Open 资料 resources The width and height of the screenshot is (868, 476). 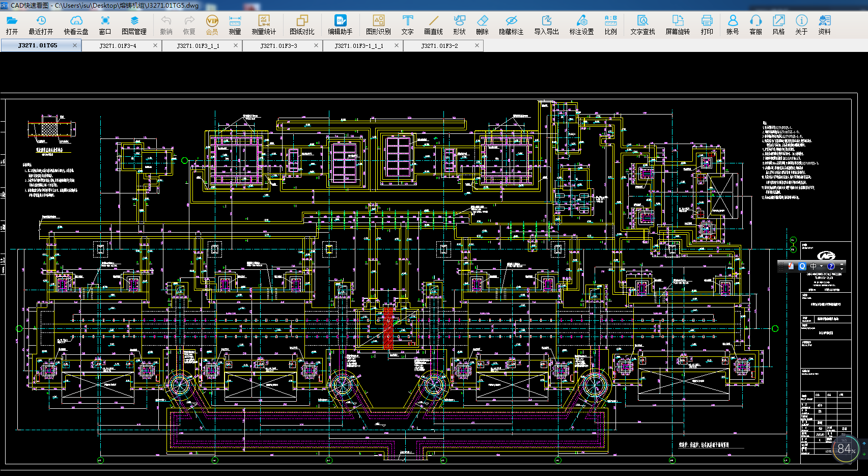824,25
